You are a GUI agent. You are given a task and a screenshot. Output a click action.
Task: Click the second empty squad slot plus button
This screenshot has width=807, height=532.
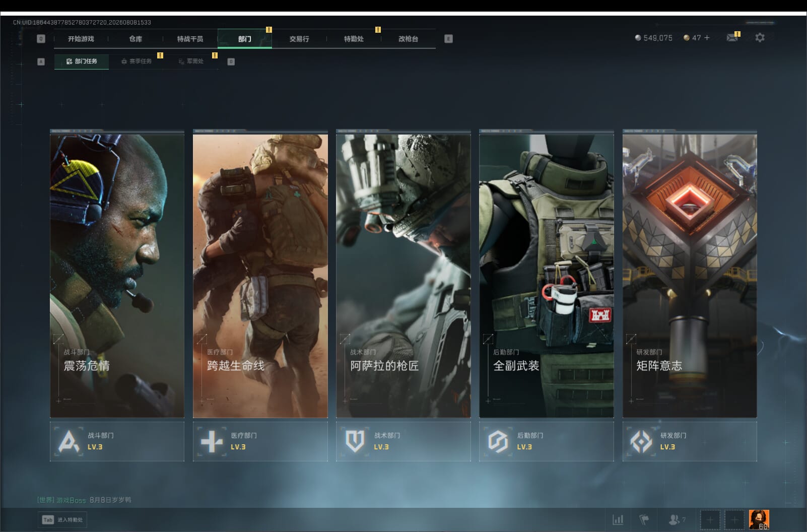coord(734,520)
